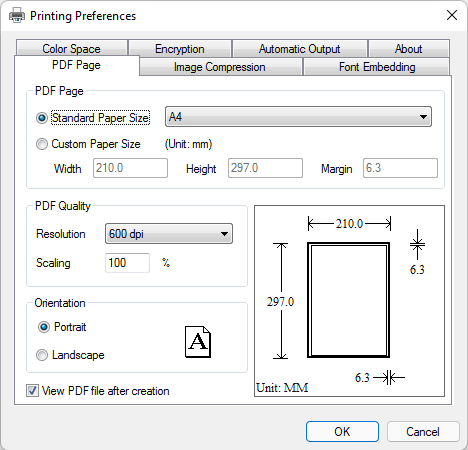Confirm settings with OK button

click(x=342, y=432)
